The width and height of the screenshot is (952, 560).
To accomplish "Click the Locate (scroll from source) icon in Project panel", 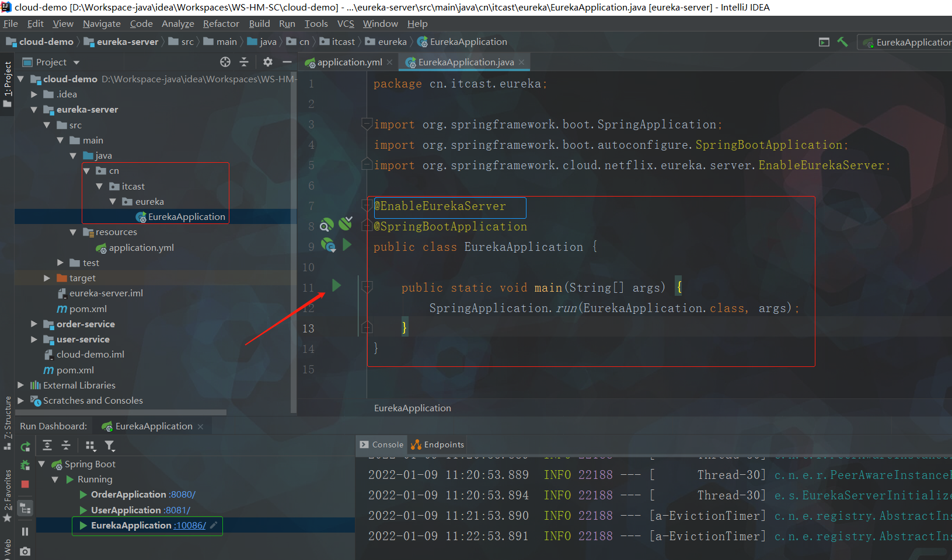I will [225, 62].
